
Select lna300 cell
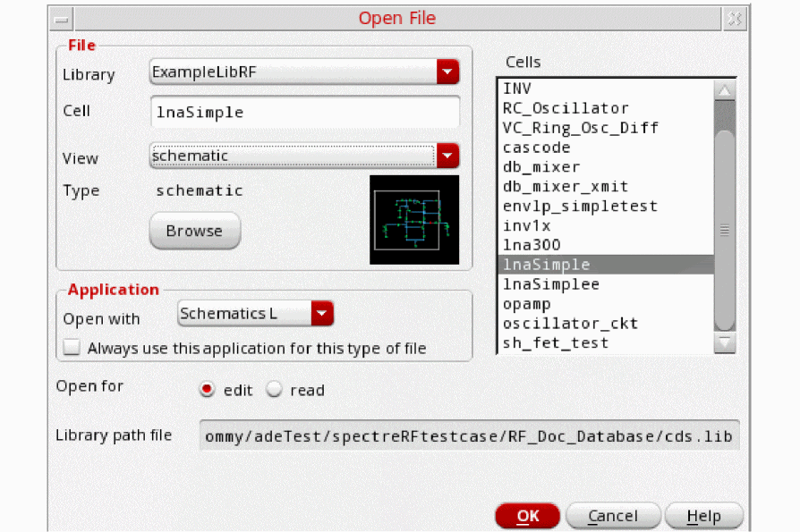click(x=606, y=245)
